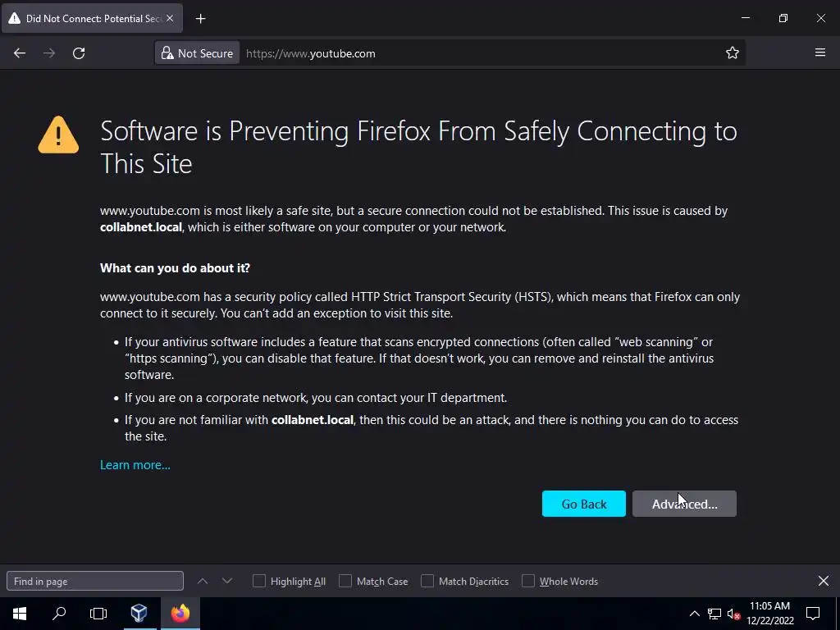The image size is (840, 630).
Task: Open the Windows notification center
Action: 813,614
